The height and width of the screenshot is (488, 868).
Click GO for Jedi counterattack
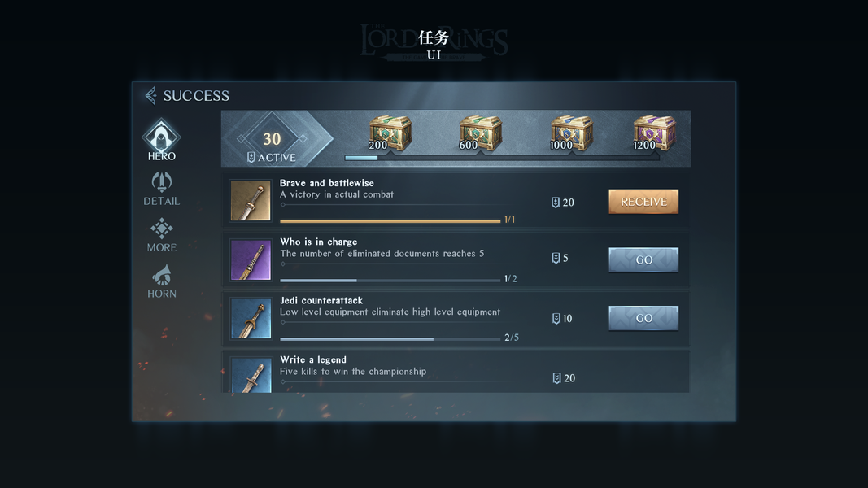[x=643, y=318]
